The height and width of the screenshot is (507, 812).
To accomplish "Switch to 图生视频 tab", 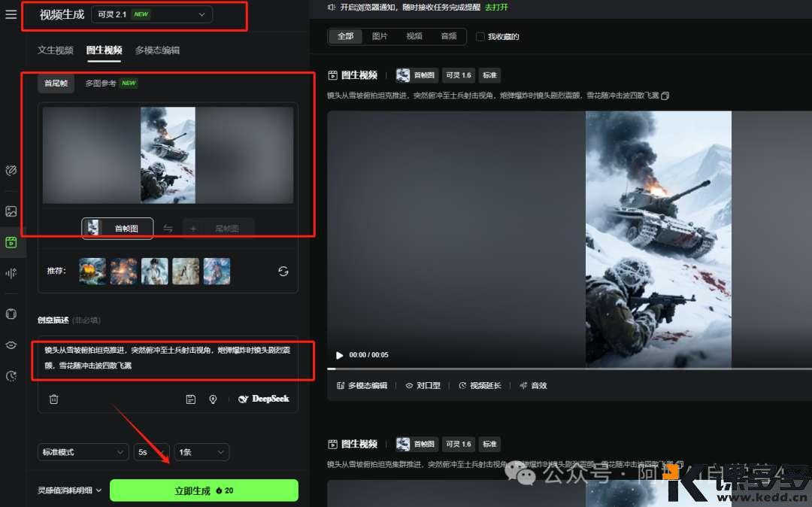I will [104, 50].
